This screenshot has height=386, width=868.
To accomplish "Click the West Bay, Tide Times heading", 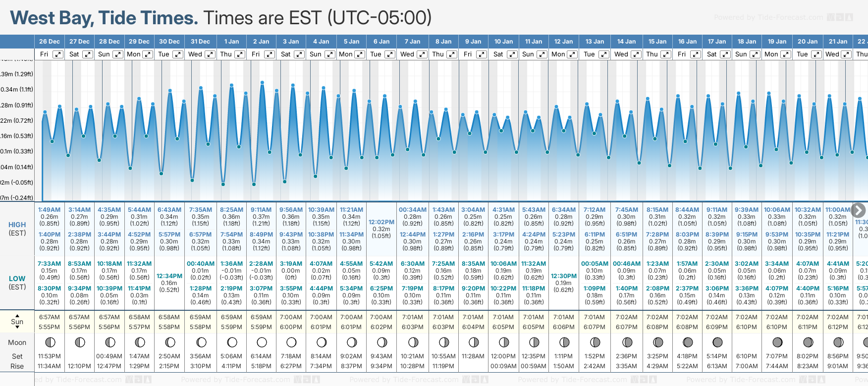I will click(104, 18).
